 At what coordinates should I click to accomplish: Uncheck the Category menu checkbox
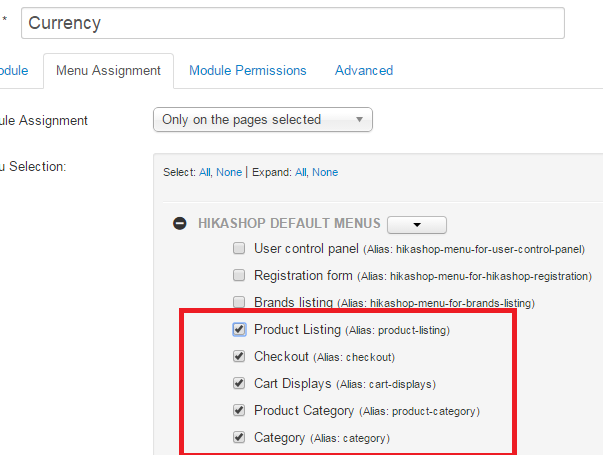(x=239, y=437)
